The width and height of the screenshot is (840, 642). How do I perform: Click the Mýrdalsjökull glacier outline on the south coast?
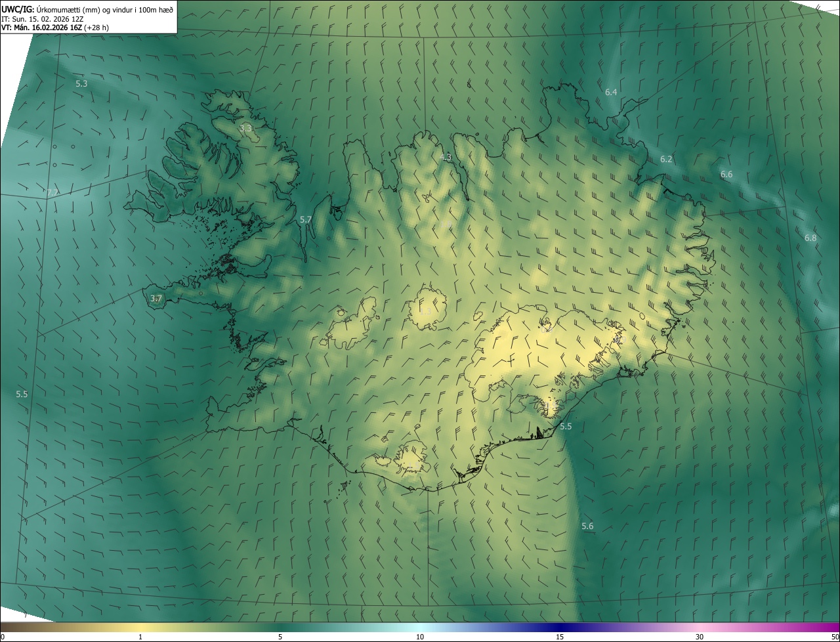coord(412,458)
